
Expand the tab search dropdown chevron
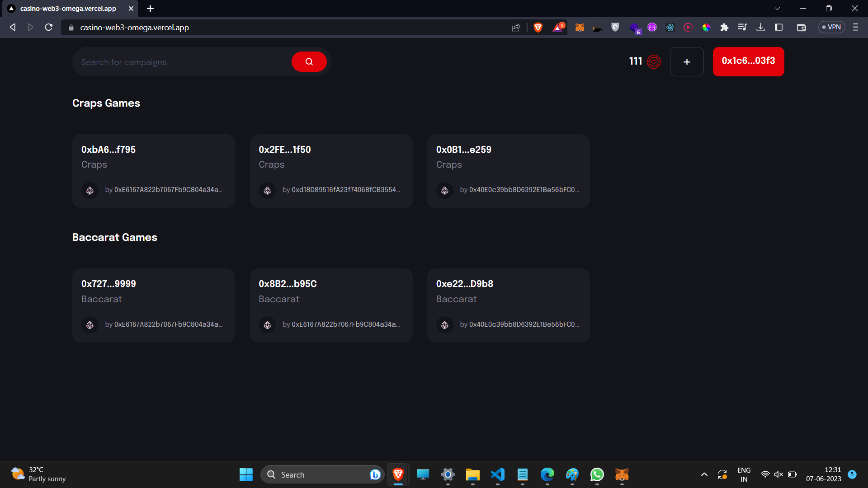[777, 9]
